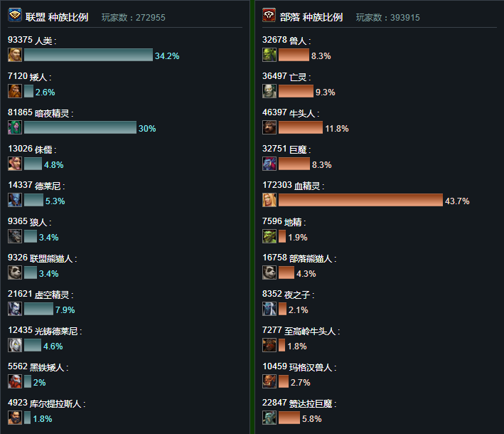Click the Dark Iron Dwarf (黑铁矮人) portrait

coord(15,381)
